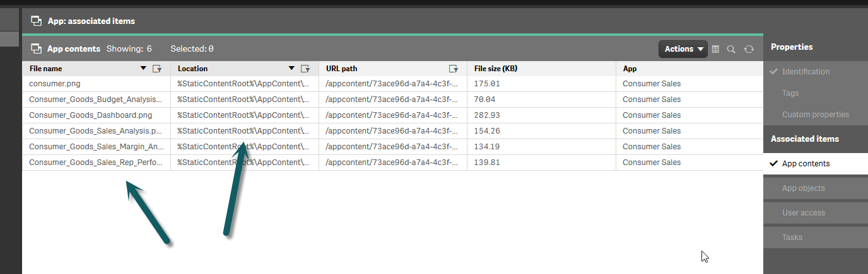Open filter for File name column

pyautogui.click(x=157, y=69)
